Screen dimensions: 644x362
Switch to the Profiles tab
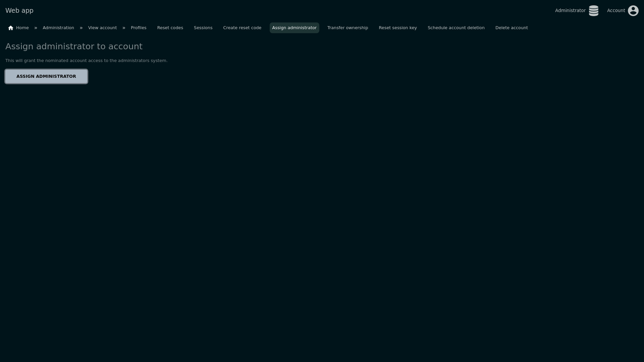point(139,28)
